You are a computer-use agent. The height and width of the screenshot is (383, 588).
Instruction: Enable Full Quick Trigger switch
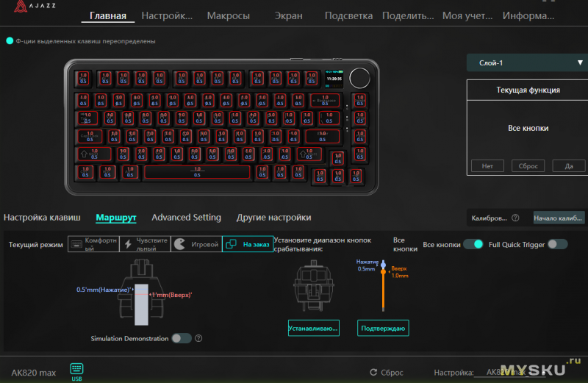pyautogui.click(x=558, y=244)
